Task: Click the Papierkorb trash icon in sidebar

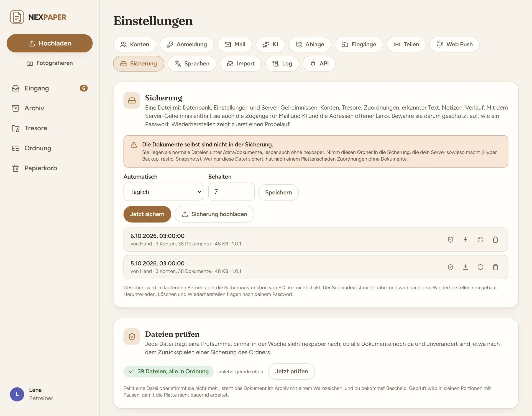Action: pyautogui.click(x=16, y=168)
